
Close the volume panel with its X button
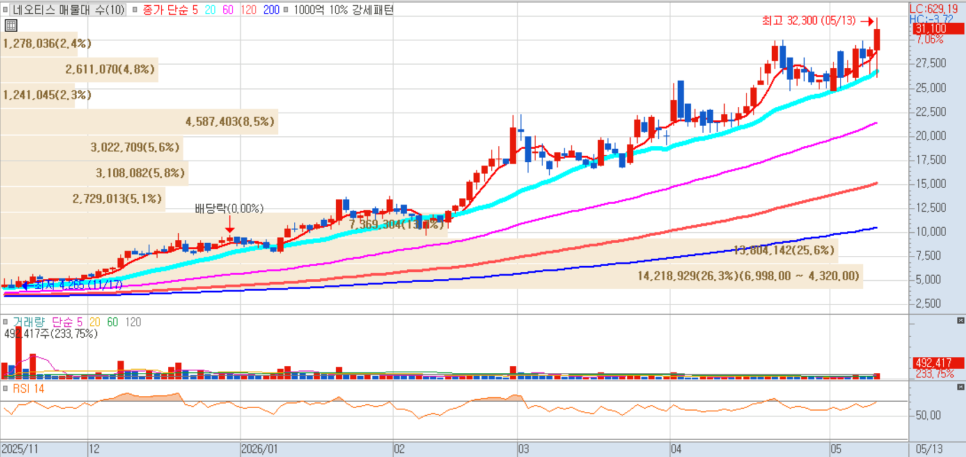tap(960, 322)
